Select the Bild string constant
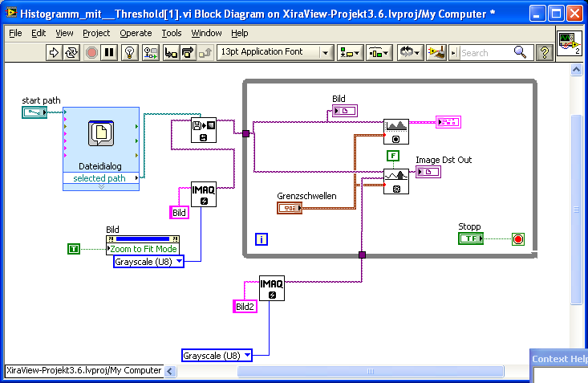Screen dimensions: 588x383 (x=179, y=213)
